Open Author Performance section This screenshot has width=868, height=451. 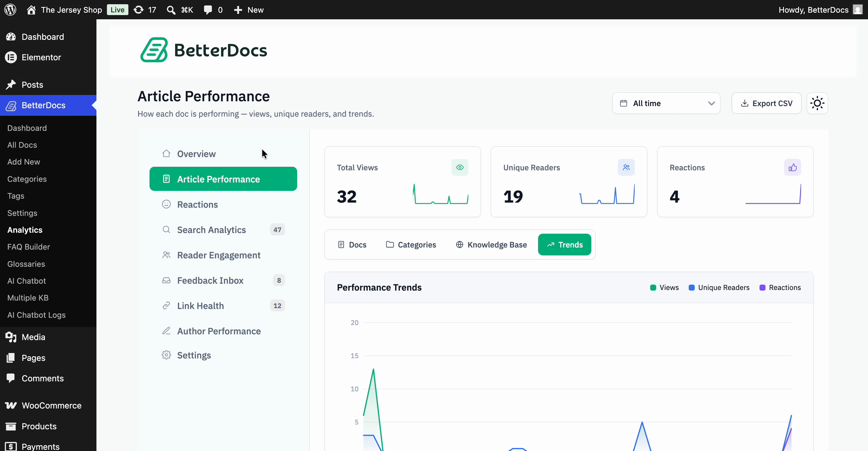tap(223, 331)
